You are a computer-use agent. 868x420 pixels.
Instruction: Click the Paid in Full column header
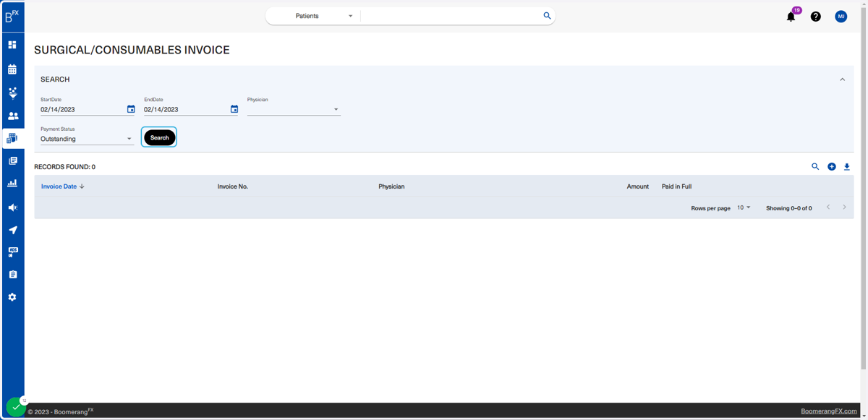pyautogui.click(x=676, y=187)
